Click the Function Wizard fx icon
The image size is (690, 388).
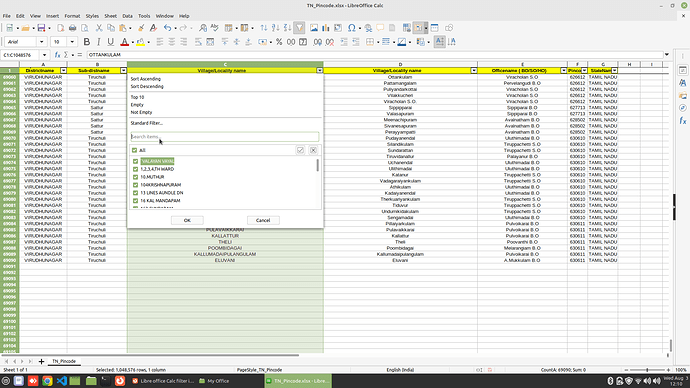tap(57, 55)
